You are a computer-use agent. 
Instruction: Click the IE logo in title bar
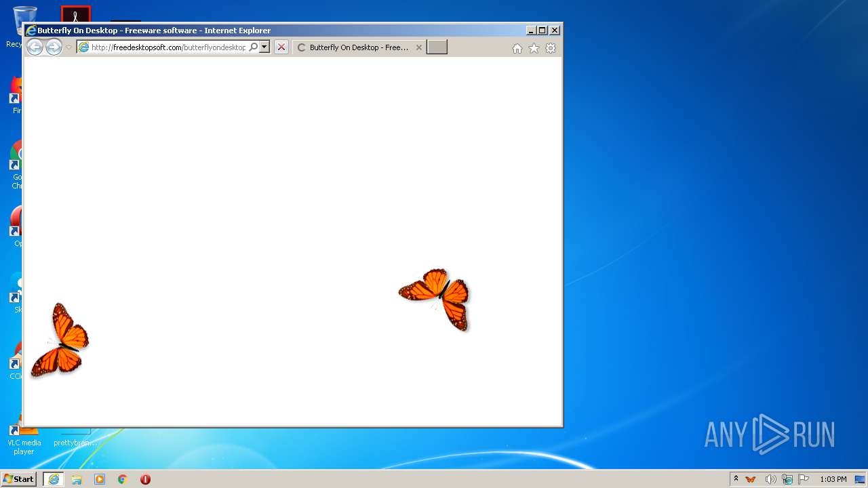click(31, 30)
